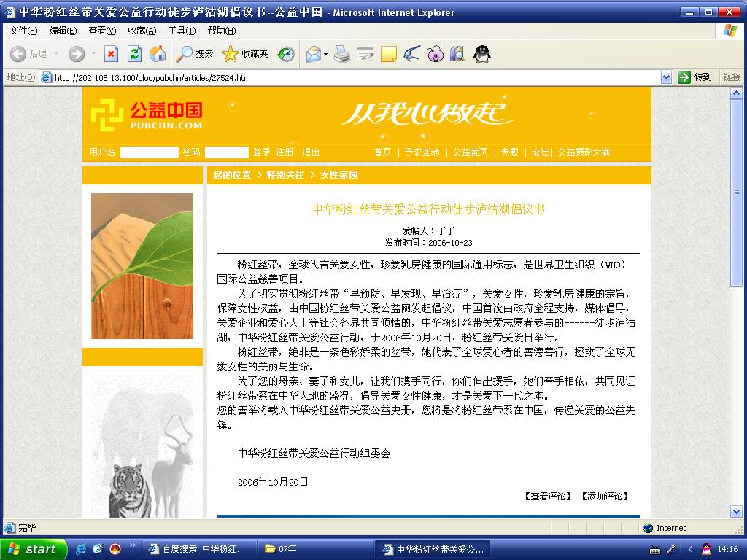Click the Print icon
This screenshot has height=560, width=747.
point(341,54)
